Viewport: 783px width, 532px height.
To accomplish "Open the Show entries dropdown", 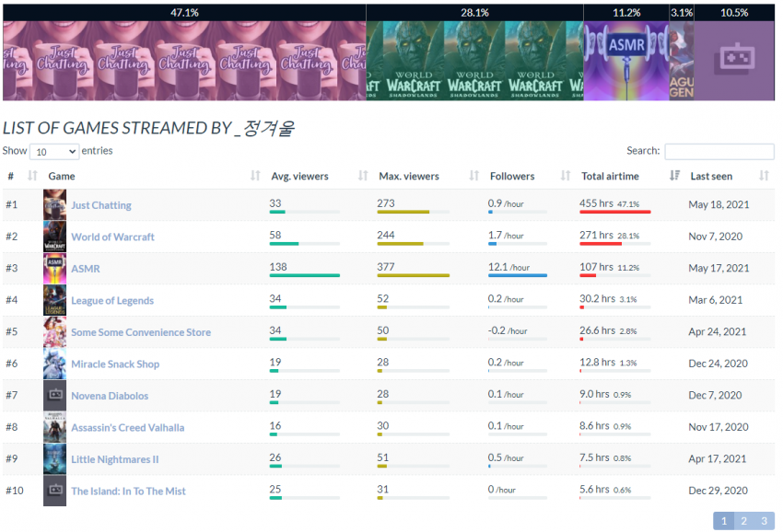I will (54, 151).
